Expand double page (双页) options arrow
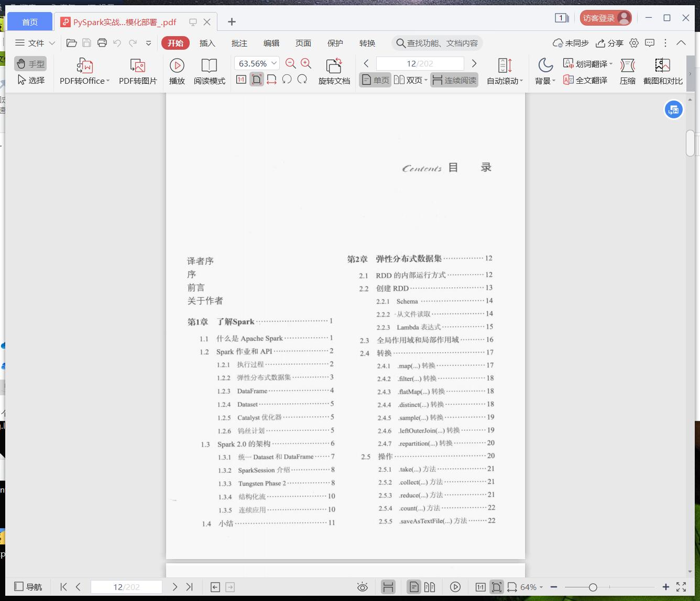 [426, 80]
